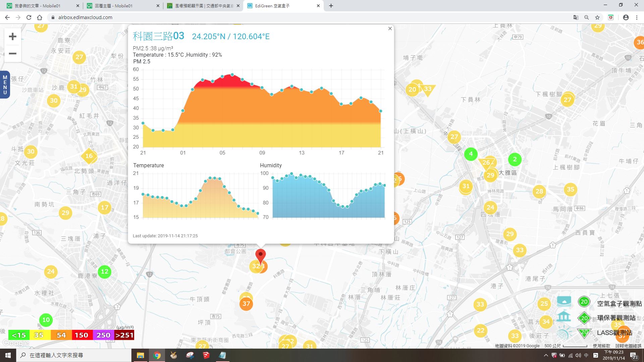The width and height of the screenshot is (644, 362).
Task: Click the 環保署觀測站 legend label
Action: [x=616, y=318]
